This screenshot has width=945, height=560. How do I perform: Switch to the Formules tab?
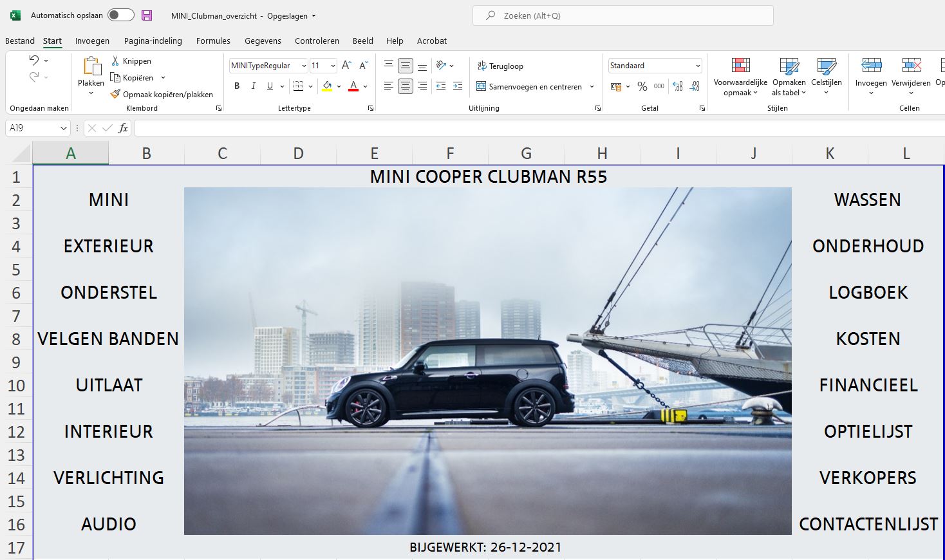pyautogui.click(x=213, y=41)
